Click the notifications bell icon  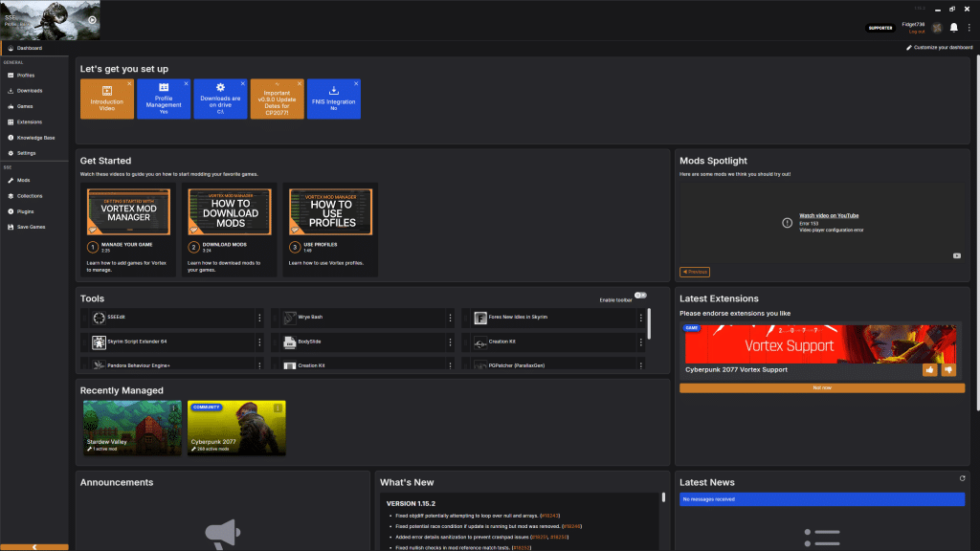coord(954,28)
